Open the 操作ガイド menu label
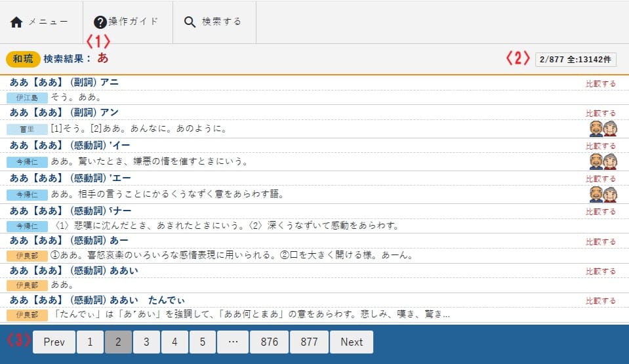 [x=133, y=21]
